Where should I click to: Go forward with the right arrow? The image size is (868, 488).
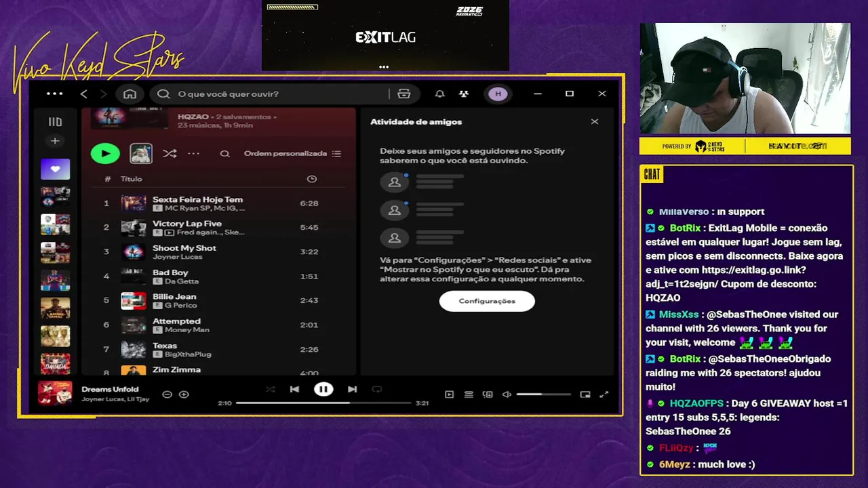pos(103,94)
